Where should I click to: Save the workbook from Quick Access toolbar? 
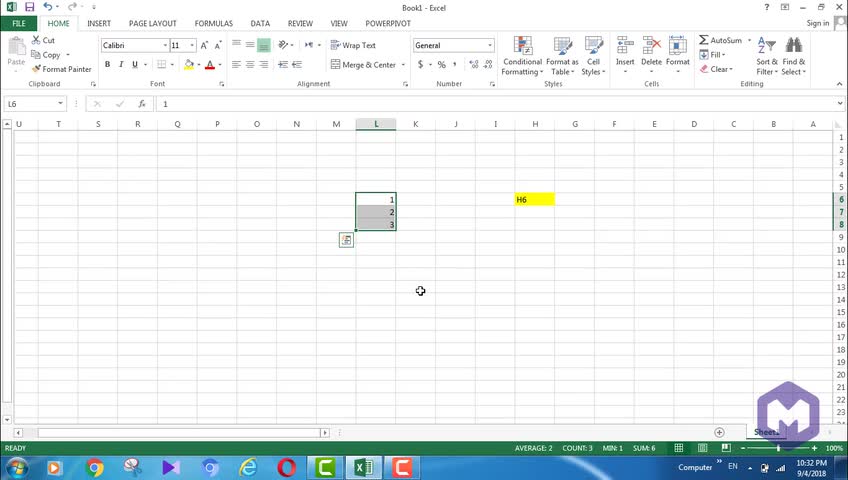29,7
